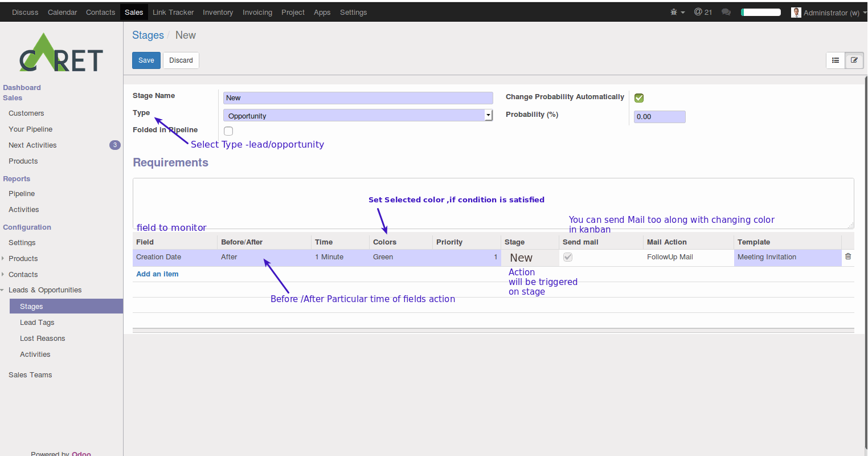
Task: Expand the Products configuration tree item
Action: [x=3, y=259]
